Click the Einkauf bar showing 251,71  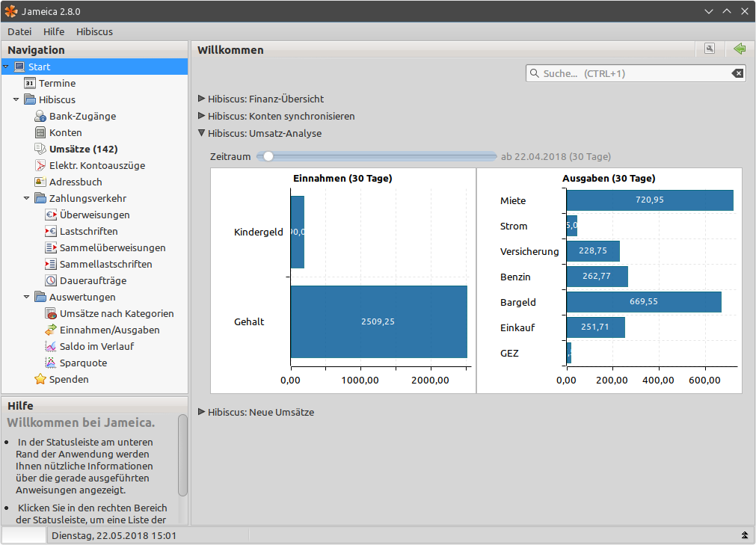tap(596, 327)
